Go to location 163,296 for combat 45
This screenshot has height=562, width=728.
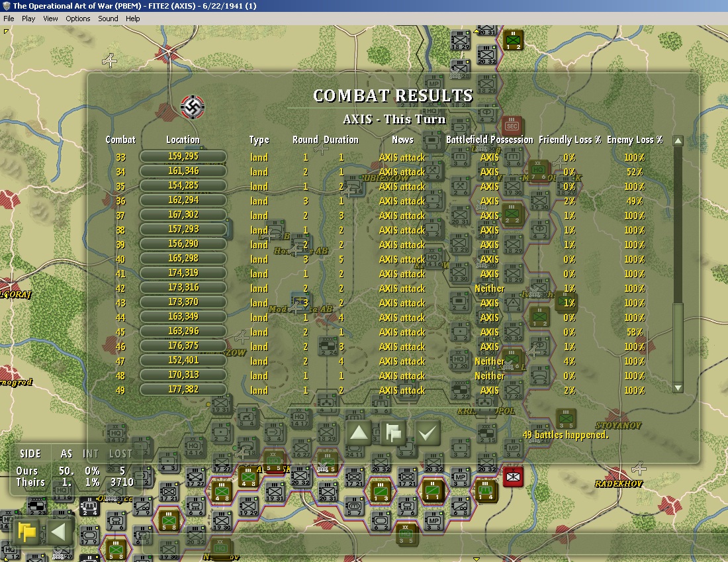point(183,331)
